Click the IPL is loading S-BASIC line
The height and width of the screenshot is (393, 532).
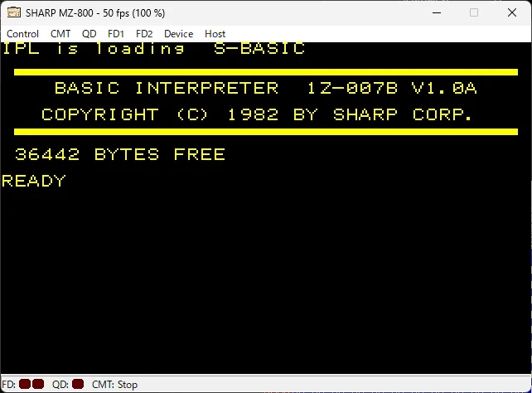pos(154,49)
